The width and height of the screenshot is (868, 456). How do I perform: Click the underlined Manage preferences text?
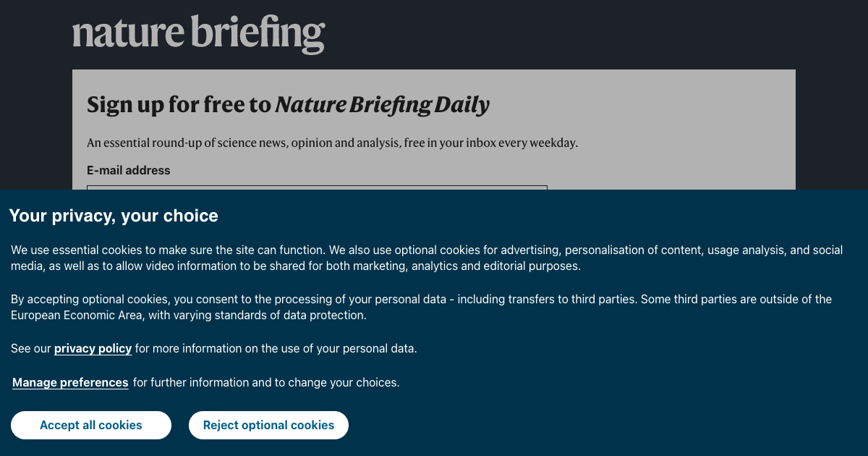tap(69, 382)
